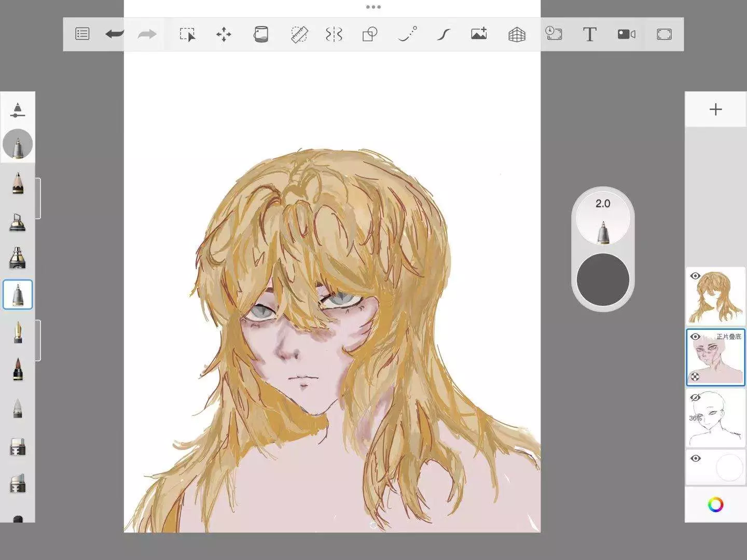
Task: Open the gray color puck
Action: [x=603, y=279]
